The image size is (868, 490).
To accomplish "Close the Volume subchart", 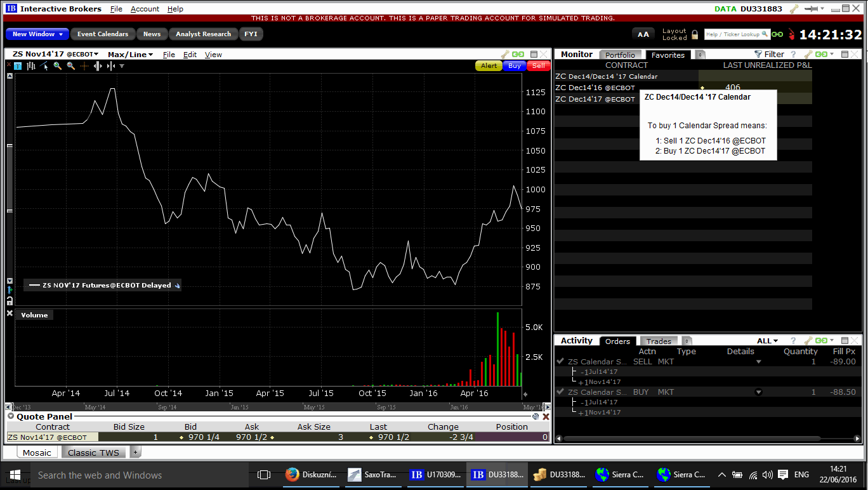I will pos(10,314).
